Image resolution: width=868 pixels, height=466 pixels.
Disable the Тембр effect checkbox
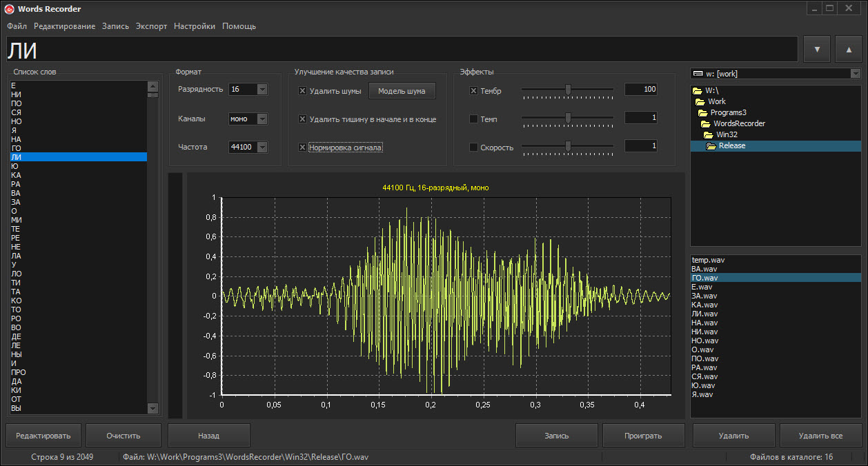coord(473,91)
